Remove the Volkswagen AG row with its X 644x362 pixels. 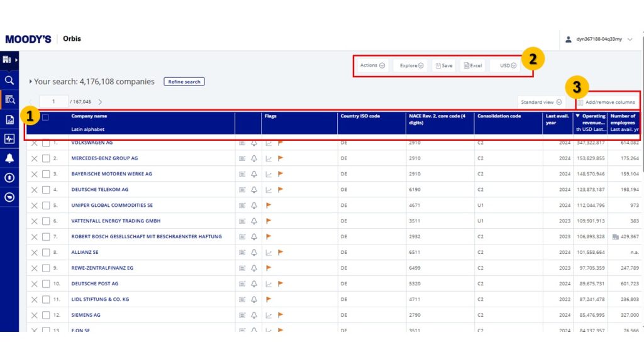click(35, 143)
